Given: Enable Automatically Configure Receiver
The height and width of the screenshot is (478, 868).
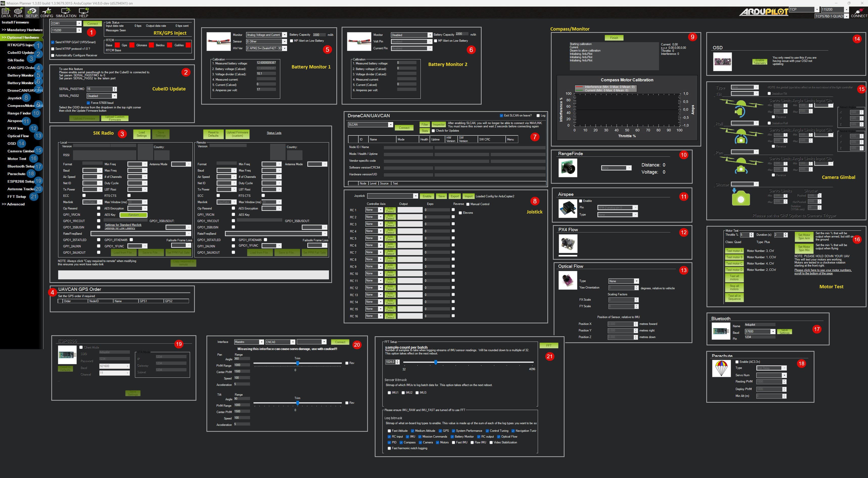Looking at the screenshot, I should coord(53,55).
